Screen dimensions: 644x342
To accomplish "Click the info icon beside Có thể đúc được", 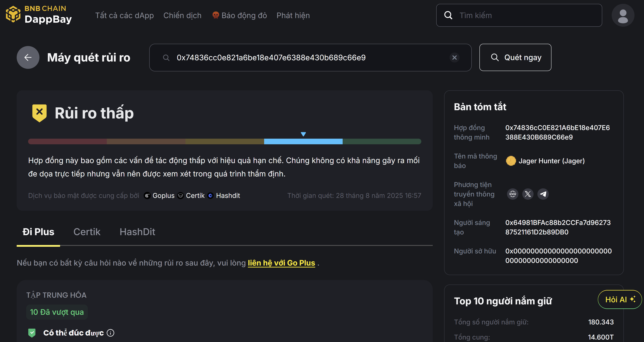I will (110, 333).
